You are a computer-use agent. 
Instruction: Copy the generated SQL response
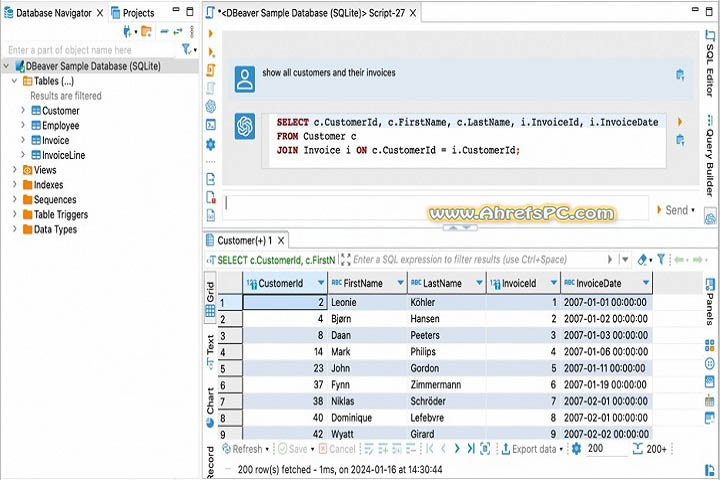point(680,140)
